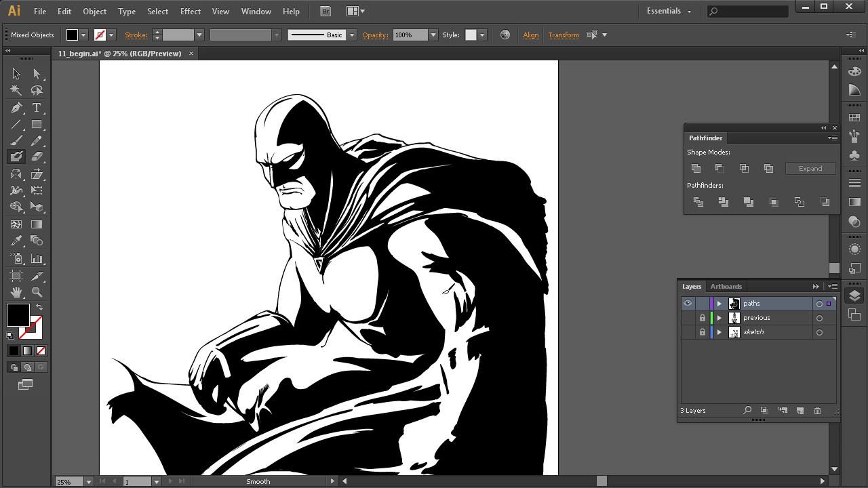Select the Zoom tool

click(x=37, y=292)
